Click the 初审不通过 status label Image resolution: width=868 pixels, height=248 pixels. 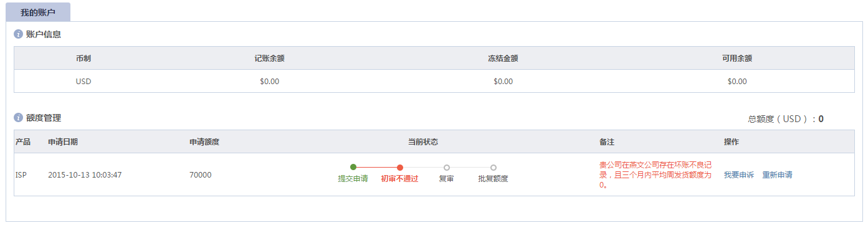pyautogui.click(x=399, y=179)
